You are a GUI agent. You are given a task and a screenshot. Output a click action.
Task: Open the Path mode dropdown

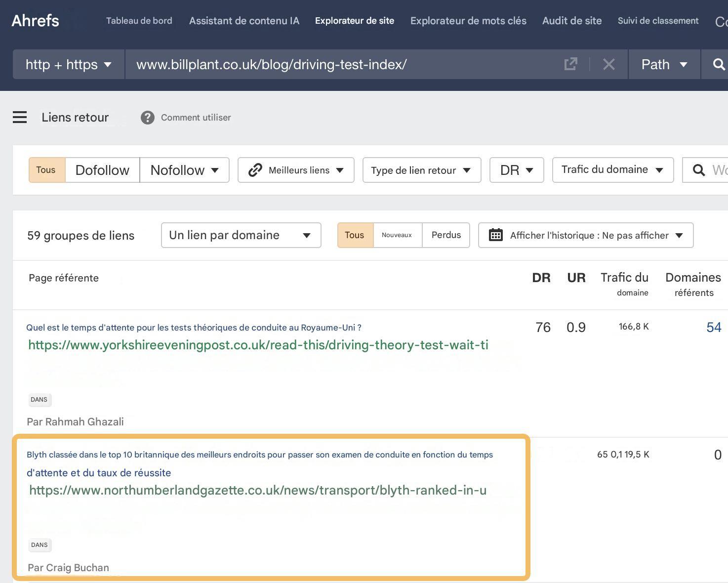[664, 64]
